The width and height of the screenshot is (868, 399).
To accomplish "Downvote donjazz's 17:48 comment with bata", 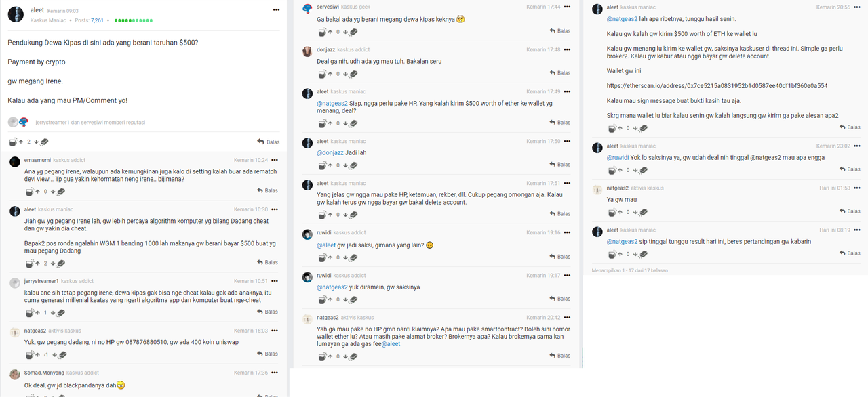I will 352,73.
